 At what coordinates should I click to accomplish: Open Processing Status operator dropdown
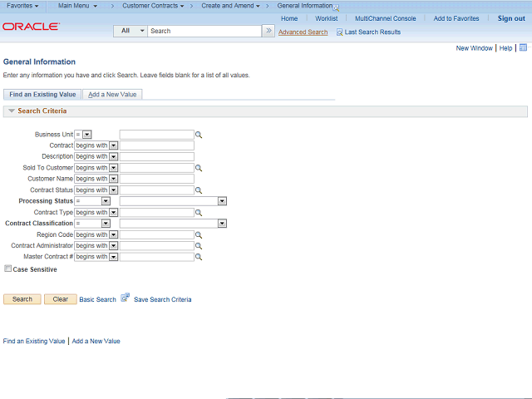[x=106, y=201]
